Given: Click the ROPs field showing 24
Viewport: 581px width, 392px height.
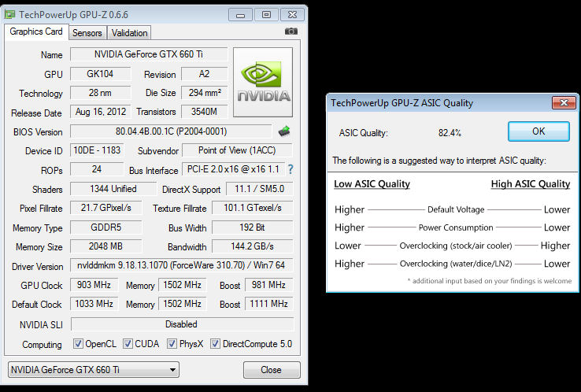Looking at the screenshot, I should (97, 169).
